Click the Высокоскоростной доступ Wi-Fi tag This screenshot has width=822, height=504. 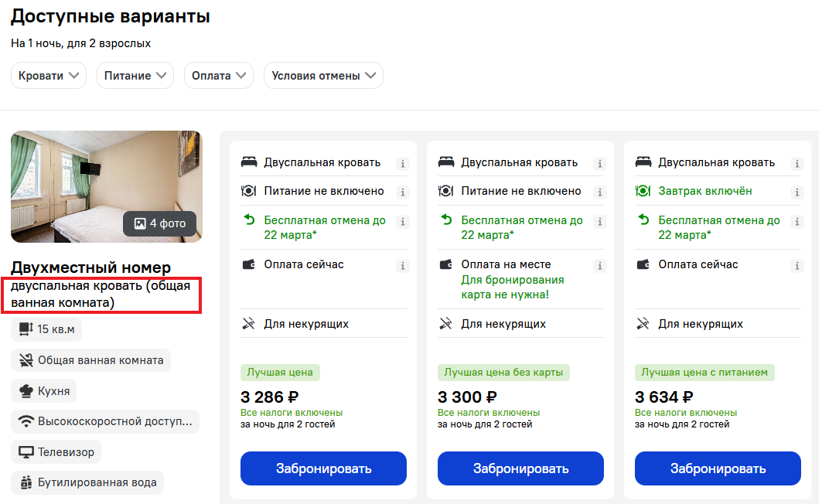click(x=105, y=421)
